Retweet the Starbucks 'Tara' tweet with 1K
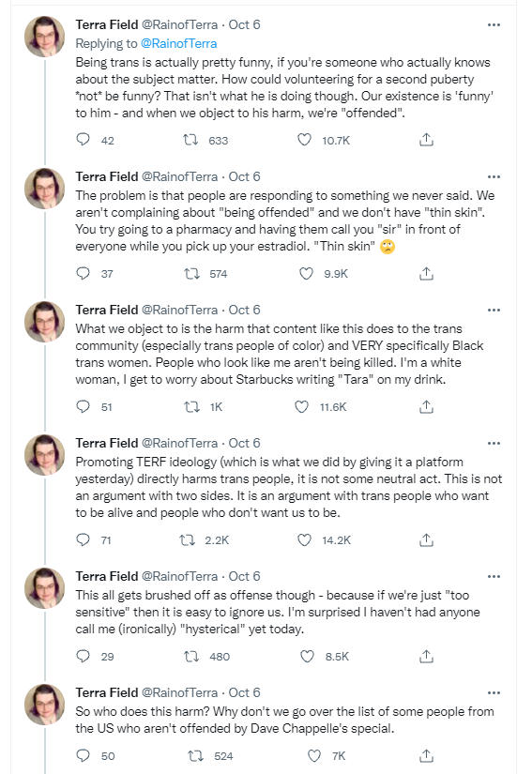The image size is (532, 774). click(x=191, y=407)
